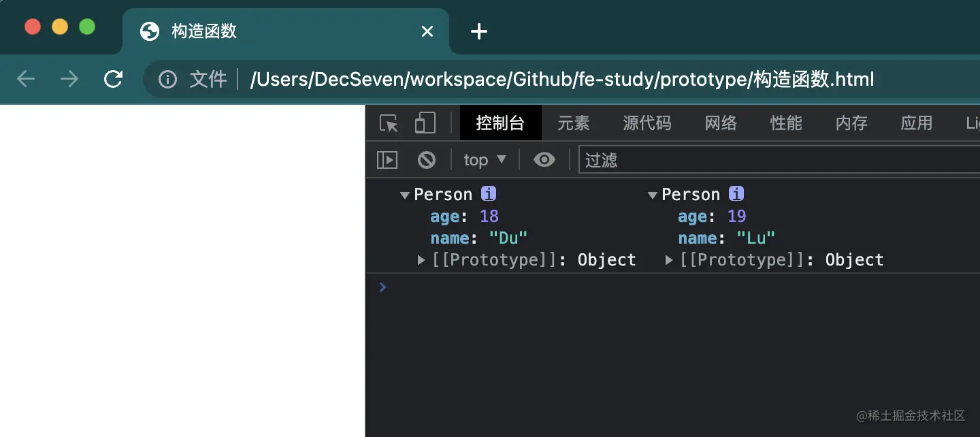Click the inspect element picker icon
Image resolution: width=980 pixels, height=437 pixels.
[389, 123]
